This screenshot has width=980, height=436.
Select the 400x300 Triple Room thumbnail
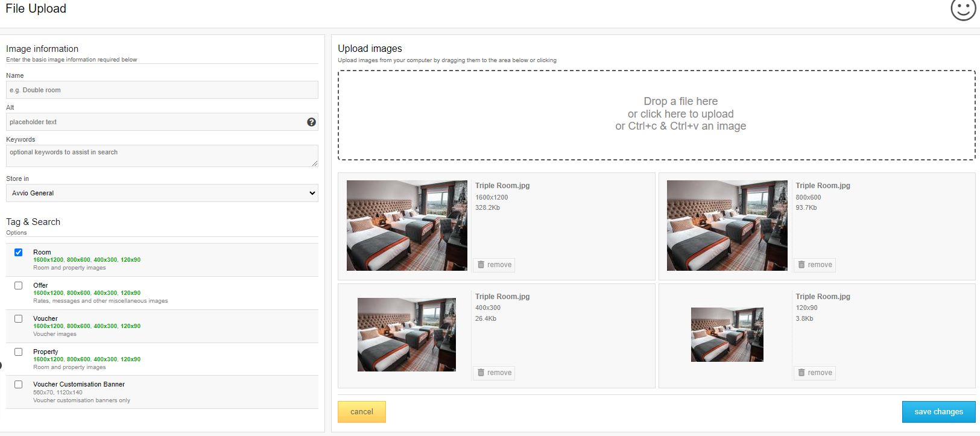coord(406,335)
